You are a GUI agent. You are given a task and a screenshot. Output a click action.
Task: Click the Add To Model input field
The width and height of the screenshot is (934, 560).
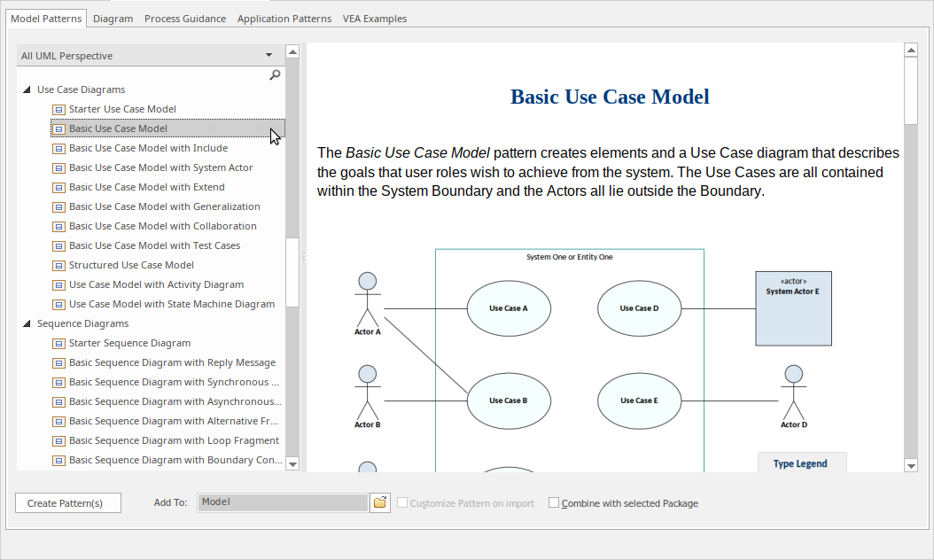[282, 502]
